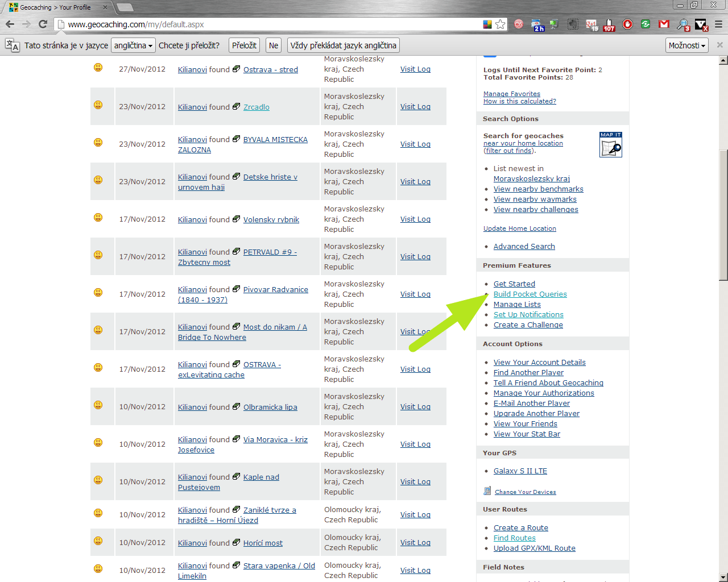Click the back navigation arrow

[x=10, y=24]
